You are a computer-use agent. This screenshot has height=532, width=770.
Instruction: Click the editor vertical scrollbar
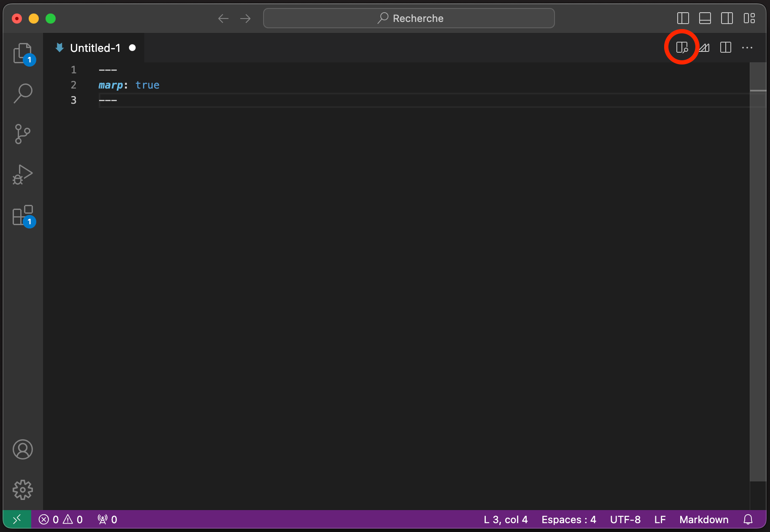[758, 271]
